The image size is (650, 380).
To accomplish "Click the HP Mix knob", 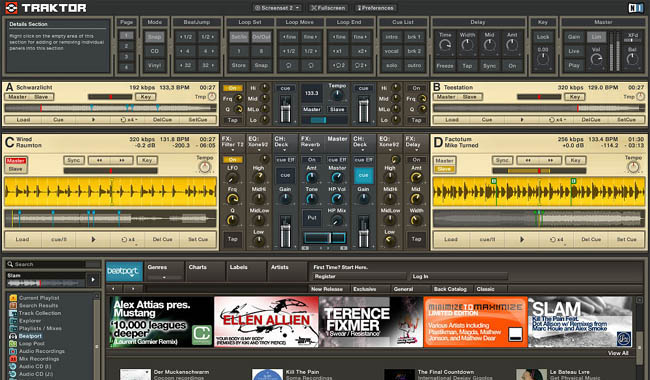I will (x=337, y=220).
